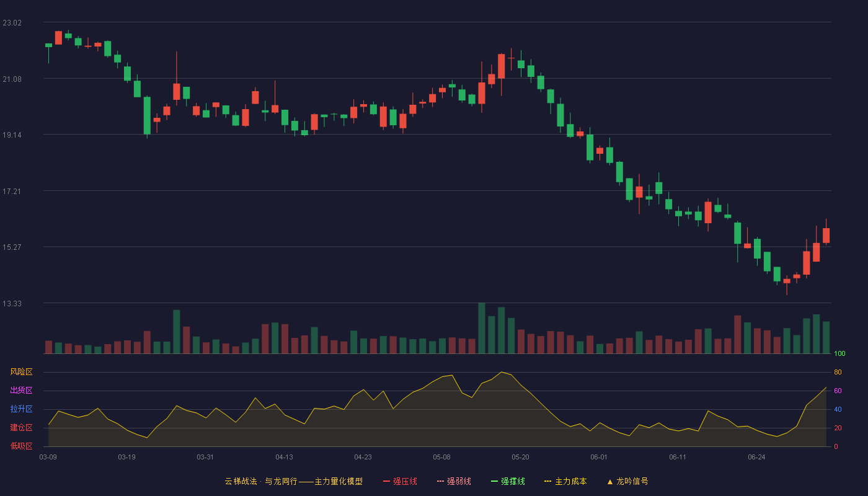Viewport: 868px width, 496px height.
Task: Select the 出货区 zone label
Action: point(21,391)
